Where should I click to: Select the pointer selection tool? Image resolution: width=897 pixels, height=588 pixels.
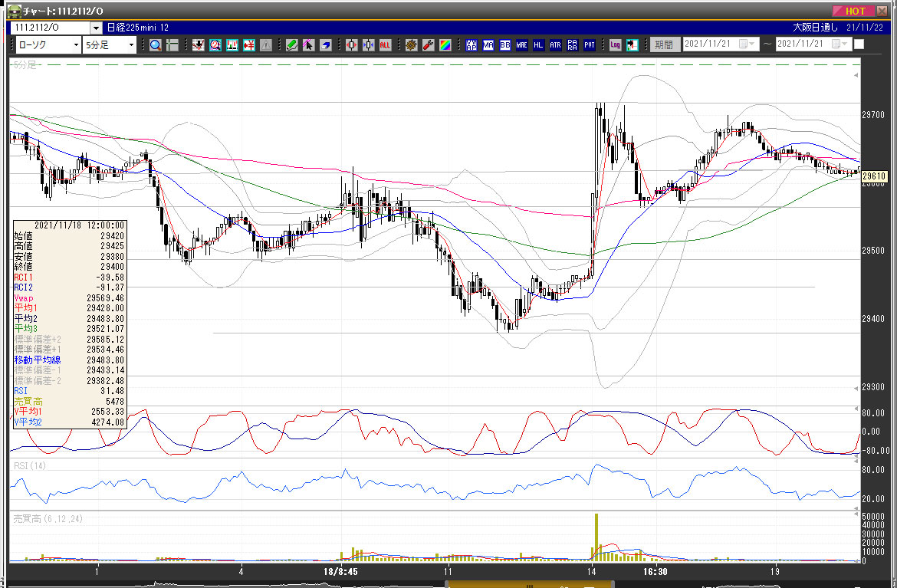(x=308, y=44)
